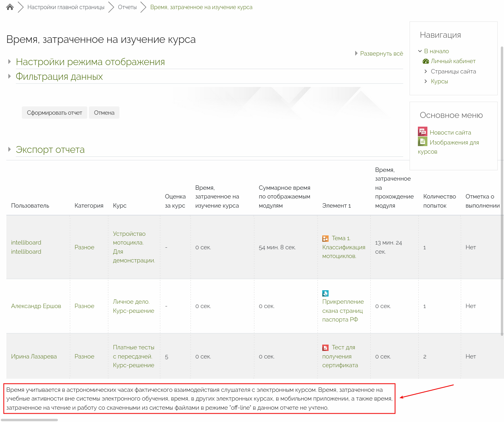Click the quiz icon beside Тест для получения
Viewport: 504px width, 422px height.
click(325, 348)
